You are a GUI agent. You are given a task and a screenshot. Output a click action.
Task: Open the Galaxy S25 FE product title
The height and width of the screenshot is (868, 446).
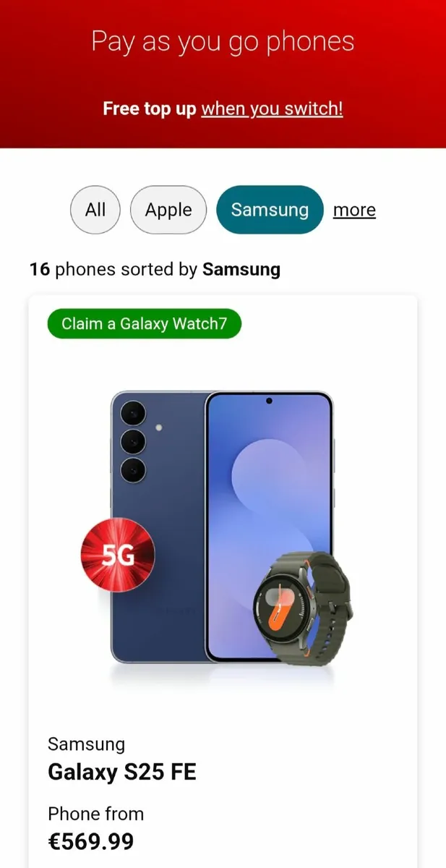pos(122,773)
